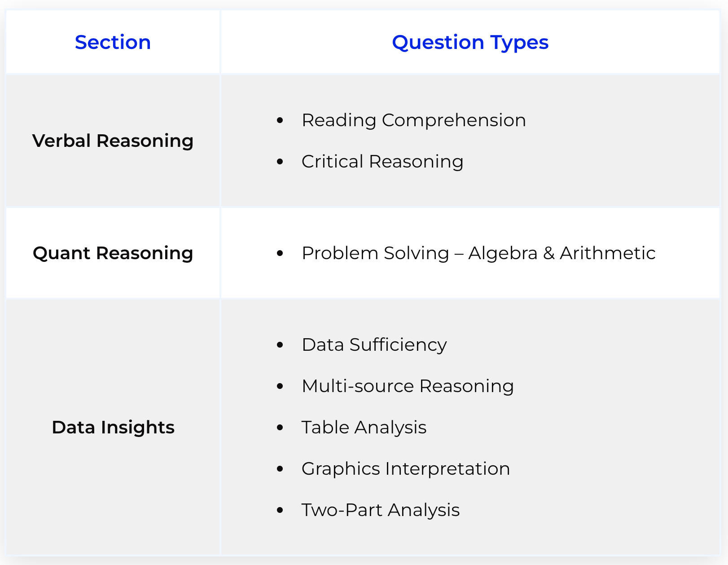Screen dimensions: 728x565
Task: Click Problem Solving – Algebra & Arithmetic text
Action: point(478,253)
